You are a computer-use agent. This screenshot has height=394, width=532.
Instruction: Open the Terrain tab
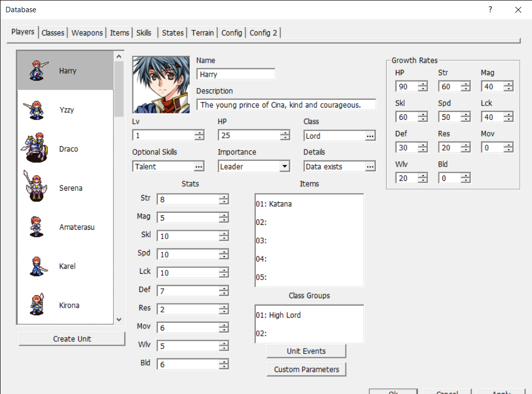[x=202, y=33]
